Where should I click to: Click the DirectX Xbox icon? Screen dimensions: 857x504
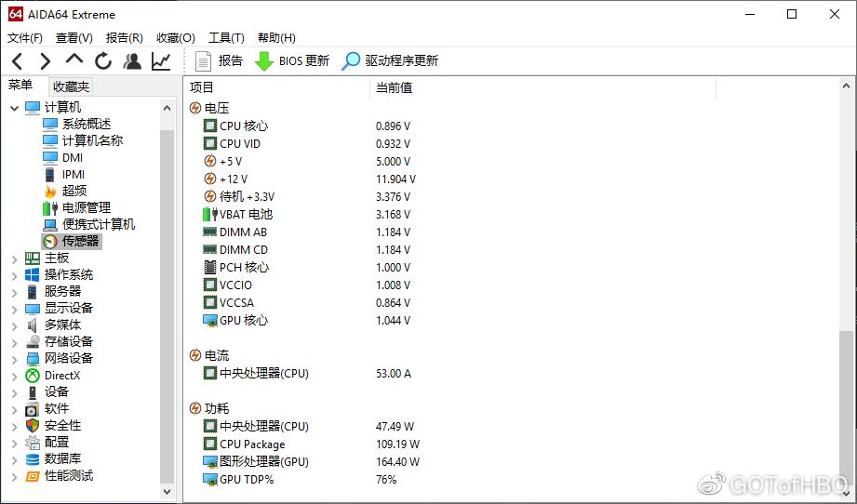(x=33, y=376)
